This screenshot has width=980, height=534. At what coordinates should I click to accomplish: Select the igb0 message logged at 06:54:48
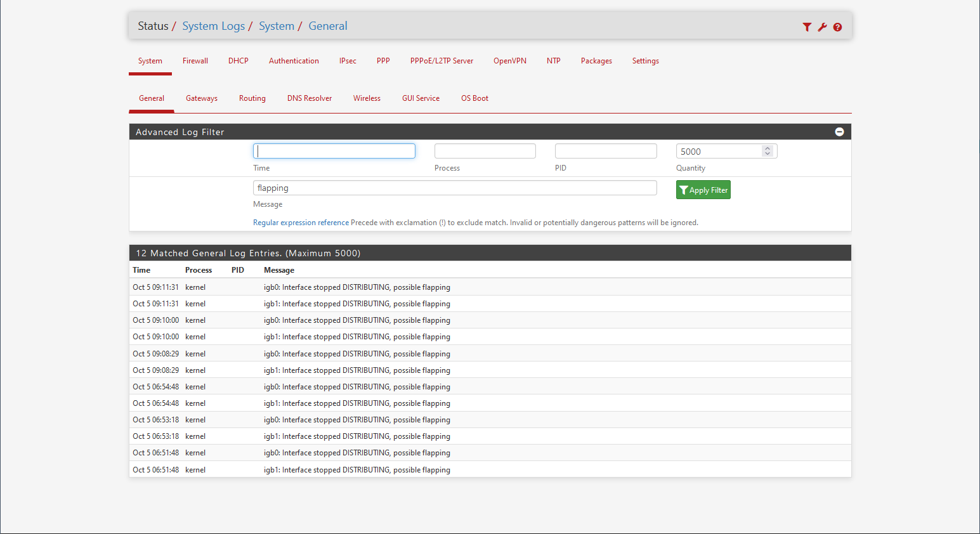point(357,387)
